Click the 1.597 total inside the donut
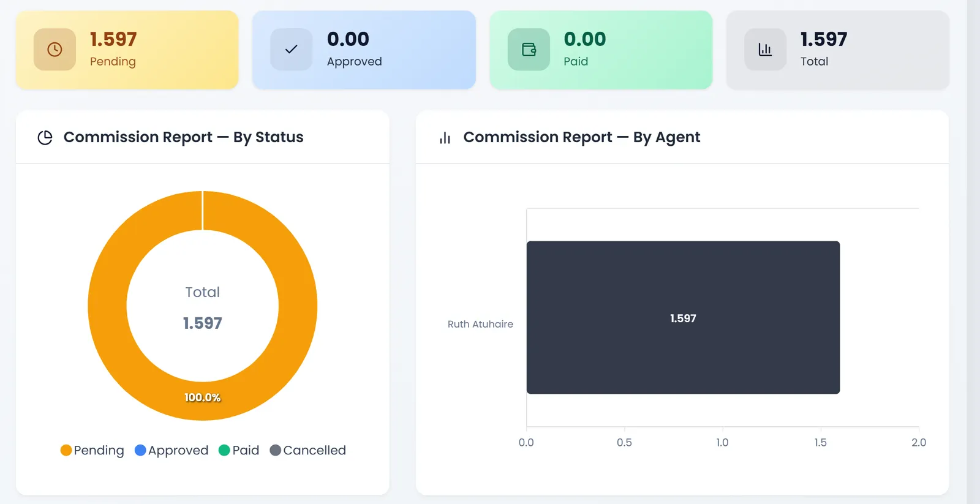This screenshot has height=504, width=980. pyautogui.click(x=203, y=323)
